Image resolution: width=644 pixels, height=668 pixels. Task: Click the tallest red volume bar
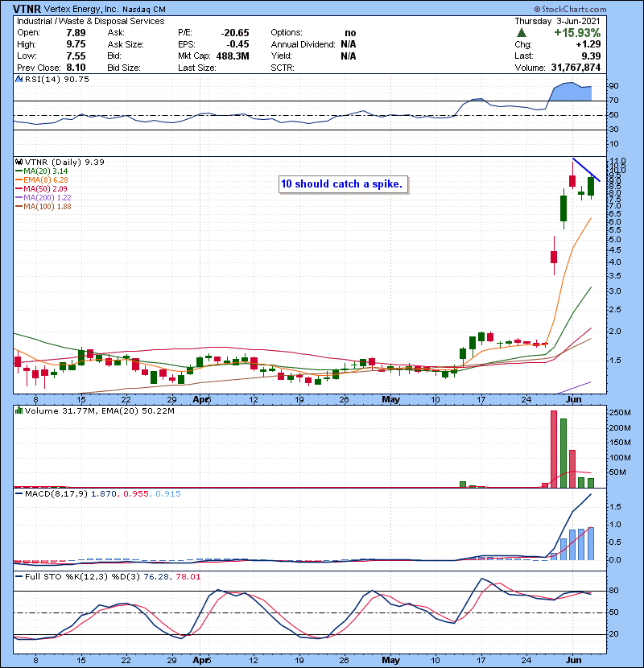554,449
